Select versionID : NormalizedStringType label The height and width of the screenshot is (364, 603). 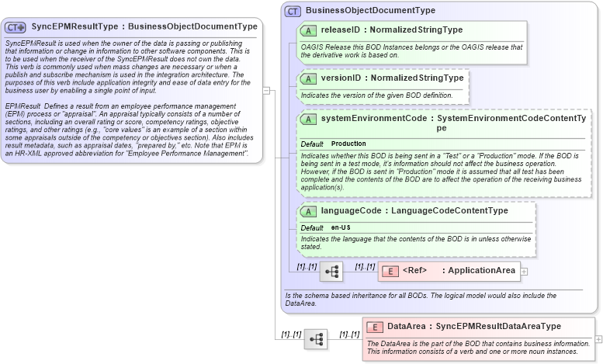tap(392, 78)
